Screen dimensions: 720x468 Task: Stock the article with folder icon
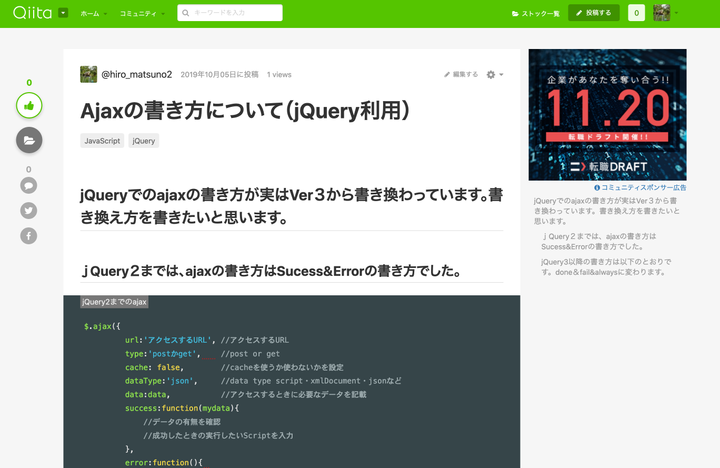pos(29,140)
